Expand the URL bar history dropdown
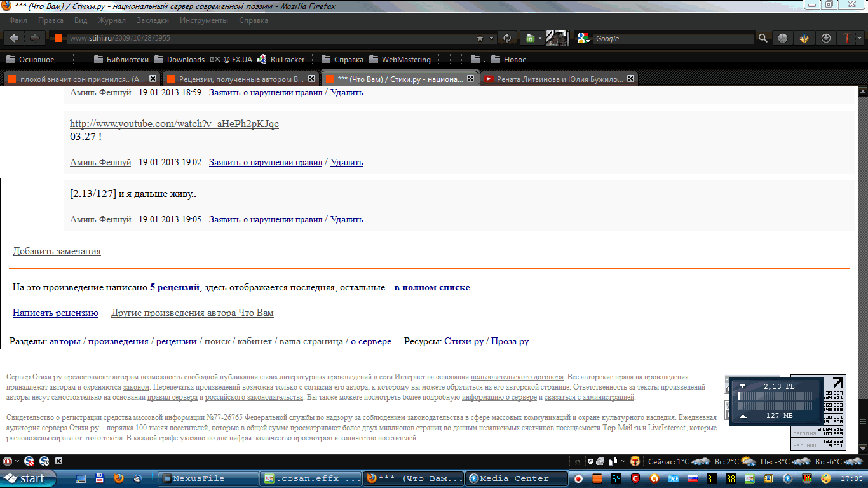The height and width of the screenshot is (488, 868). coord(492,38)
